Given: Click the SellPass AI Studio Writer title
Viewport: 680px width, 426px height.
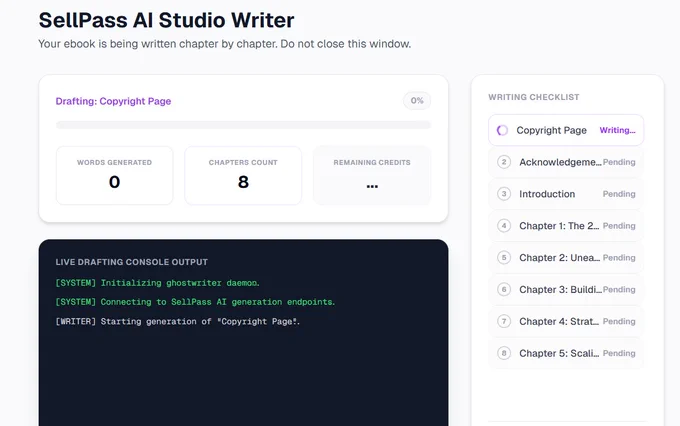Looking at the screenshot, I should click(167, 20).
